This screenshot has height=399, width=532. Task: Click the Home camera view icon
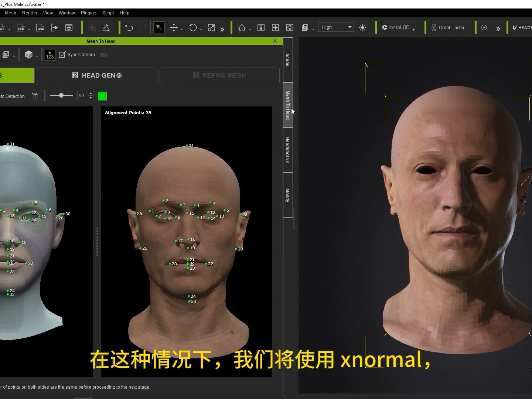coord(242,28)
